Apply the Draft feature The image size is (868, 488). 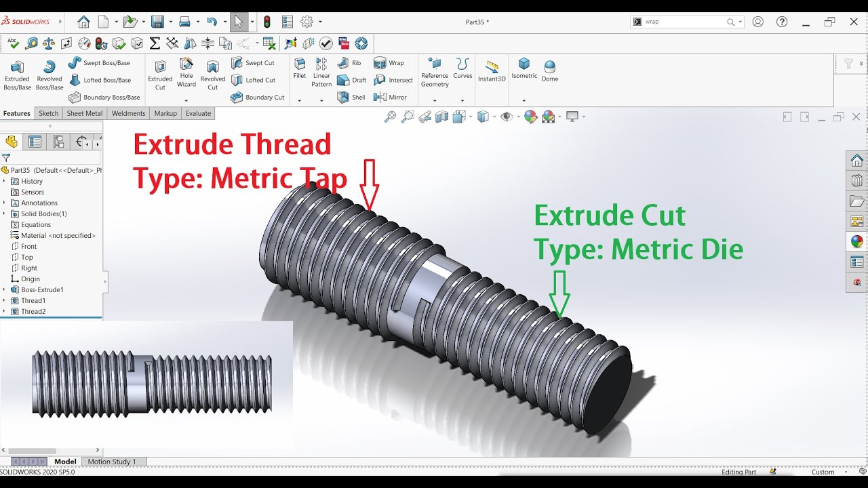352,80
